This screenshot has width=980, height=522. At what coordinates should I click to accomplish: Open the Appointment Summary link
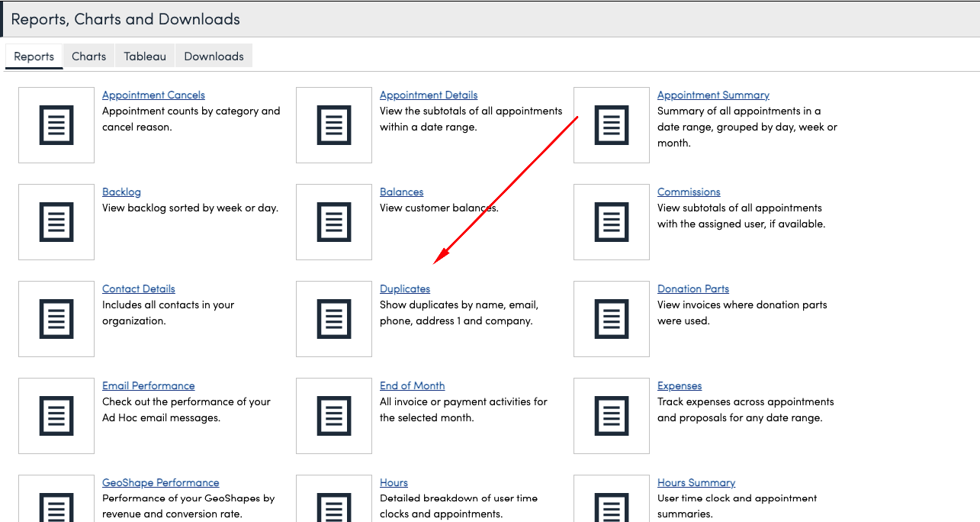(x=713, y=95)
